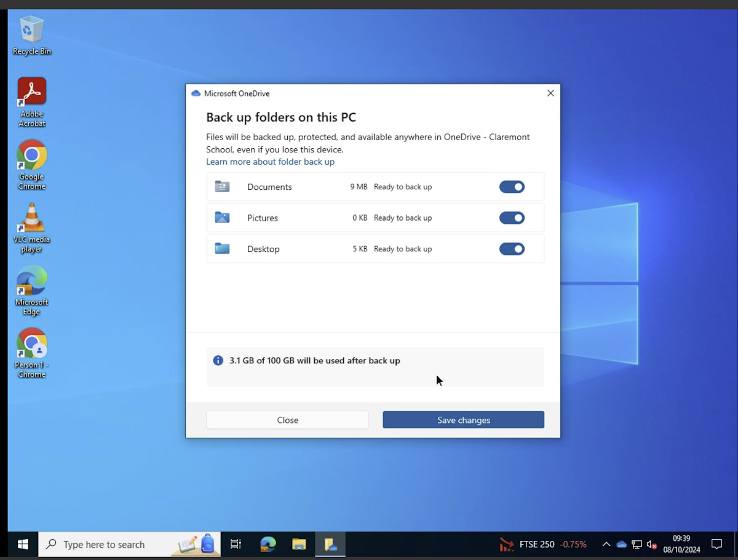This screenshot has height=560, width=738.
Task: Open Learn more about folder back up
Action: pos(270,162)
